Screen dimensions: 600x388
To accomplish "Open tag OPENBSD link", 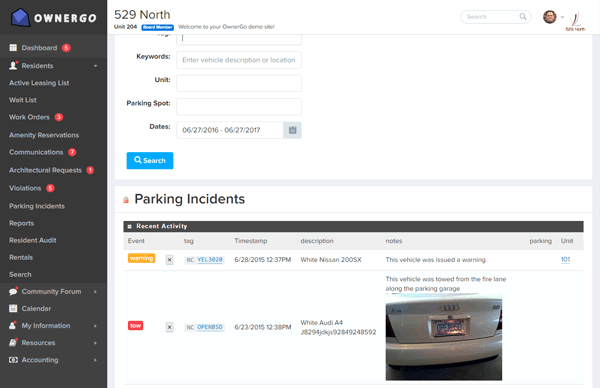I will [x=210, y=327].
